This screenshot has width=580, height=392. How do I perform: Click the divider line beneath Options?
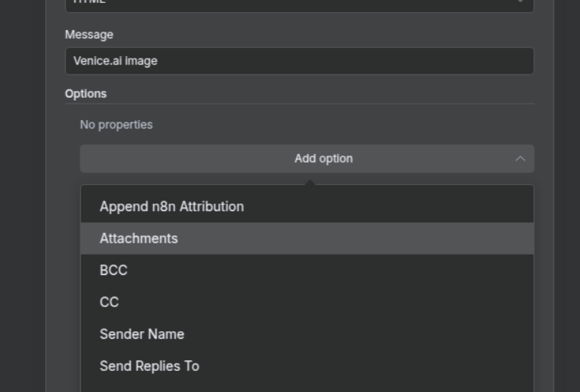299,104
